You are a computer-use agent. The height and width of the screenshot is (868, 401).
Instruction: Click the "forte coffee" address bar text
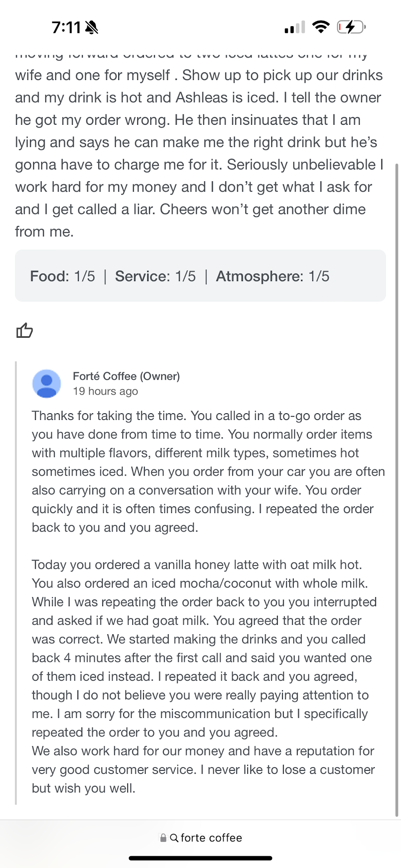pos(211,838)
